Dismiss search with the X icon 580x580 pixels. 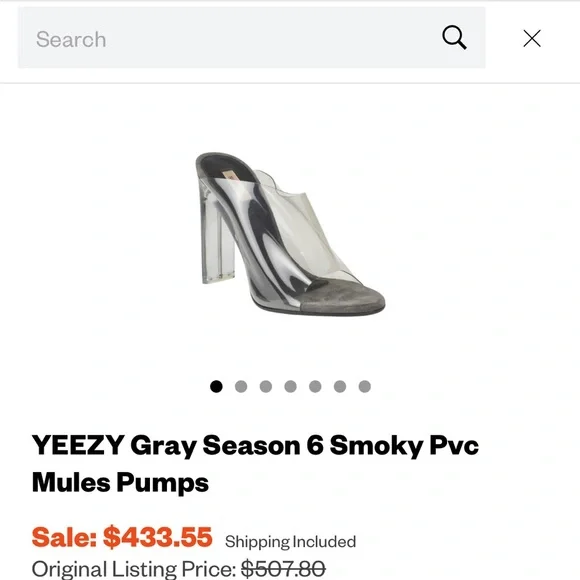point(532,38)
